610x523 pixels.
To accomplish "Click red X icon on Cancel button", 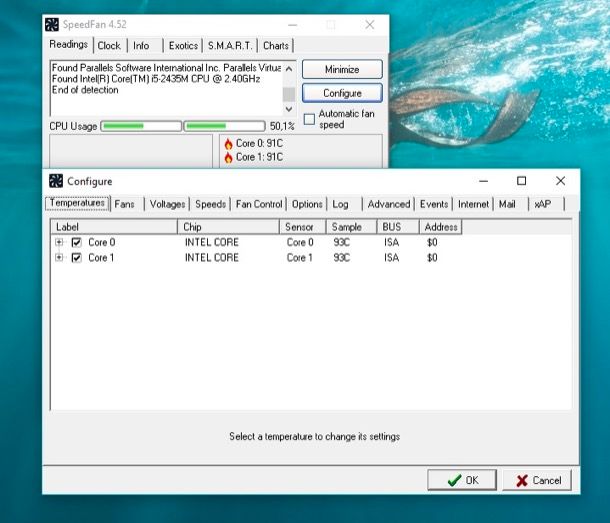I will (522, 481).
